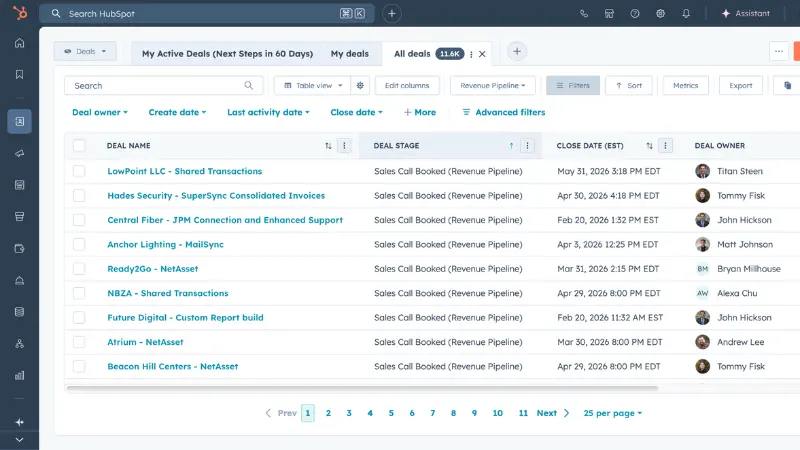The width and height of the screenshot is (800, 450).
Task: Click the Breeze sparkle icon in sidebar
Action: click(x=19, y=422)
